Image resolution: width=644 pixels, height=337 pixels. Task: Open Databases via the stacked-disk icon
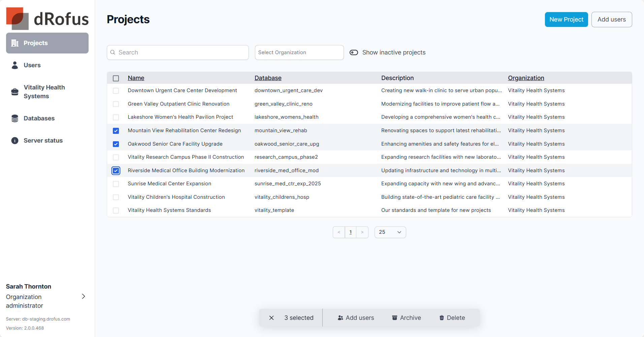[x=15, y=118]
